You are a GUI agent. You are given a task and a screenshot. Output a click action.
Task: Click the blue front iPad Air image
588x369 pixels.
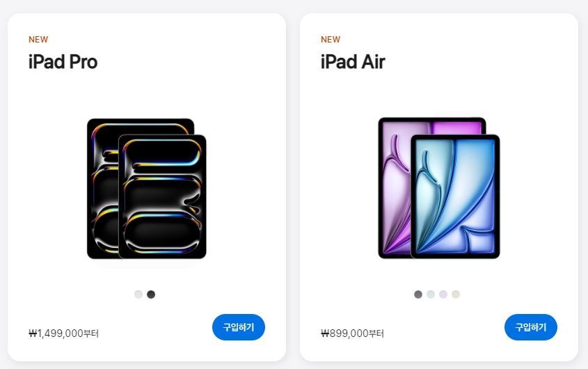coord(455,196)
